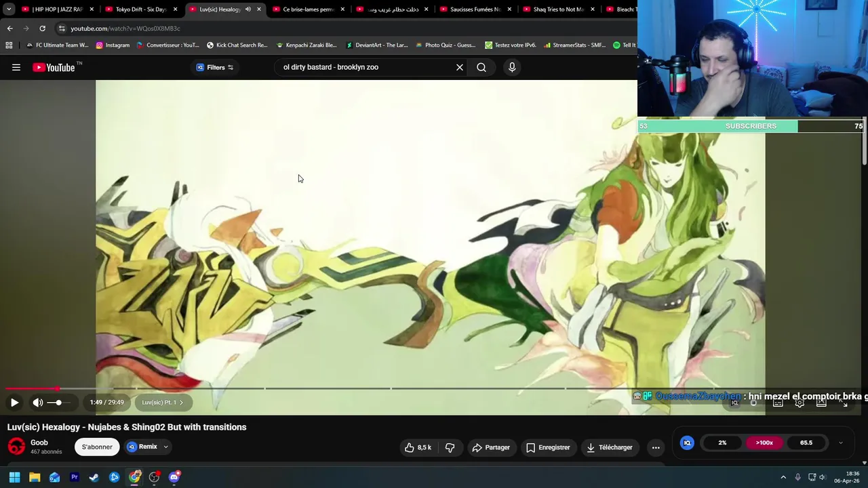Open Kick Chat Search bookmark
The height and width of the screenshot is (488, 868).
tap(237, 45)
